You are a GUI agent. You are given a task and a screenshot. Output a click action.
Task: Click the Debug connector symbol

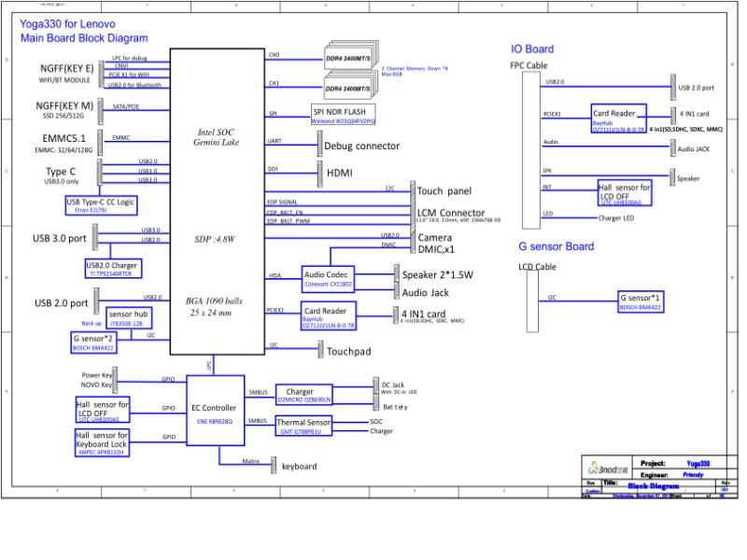pyautogui.click(x=320, y=144)
